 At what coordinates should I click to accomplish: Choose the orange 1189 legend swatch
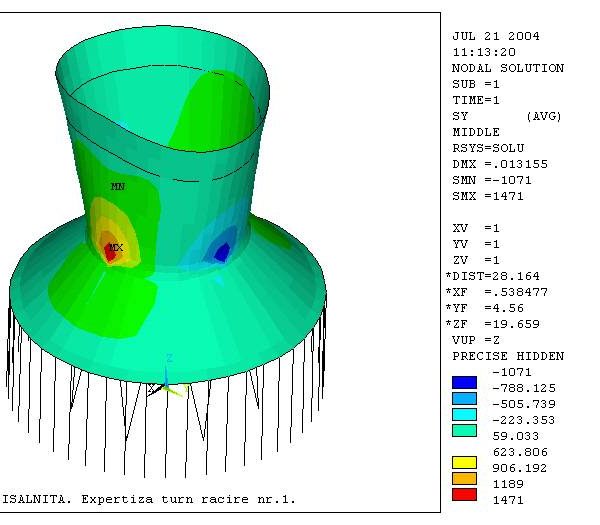pos(464,477)
